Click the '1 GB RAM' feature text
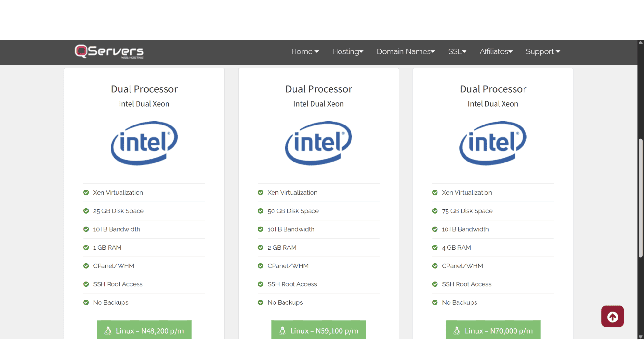Image resolution: width=644 pixels, height=362 pixels. click(x=107, y=247)
